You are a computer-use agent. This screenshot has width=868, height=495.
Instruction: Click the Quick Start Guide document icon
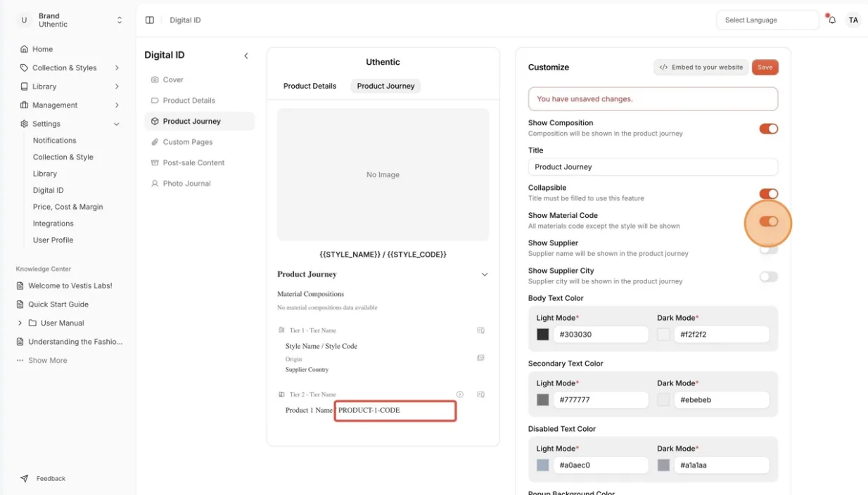20,304
